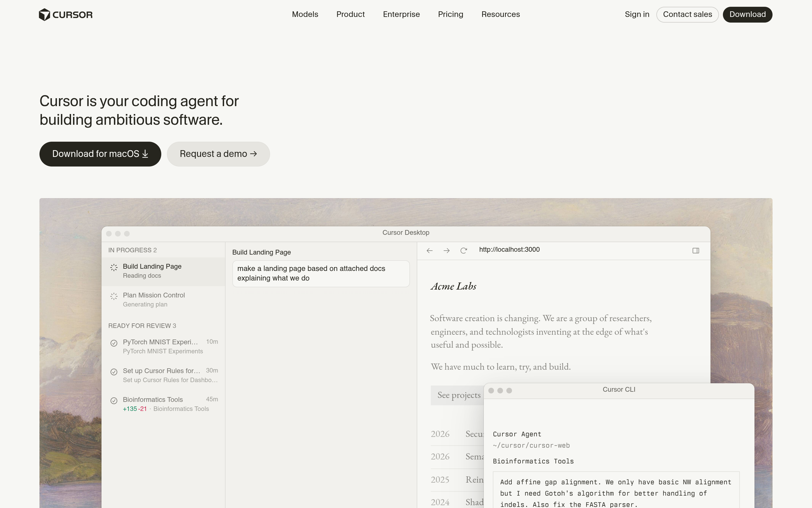Click the Sign in link
Screen dimensions: 812x508
(637, 14)
